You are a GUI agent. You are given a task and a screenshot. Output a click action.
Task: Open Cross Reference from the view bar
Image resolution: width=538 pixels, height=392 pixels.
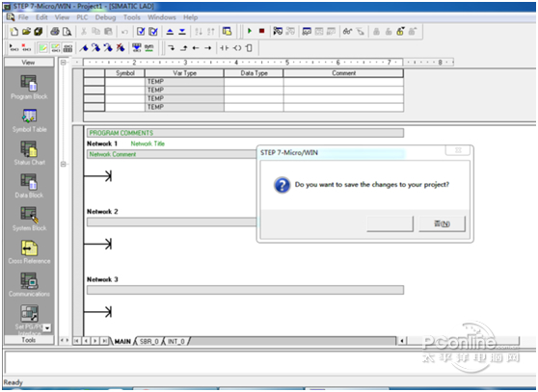[x=29, y=251]
